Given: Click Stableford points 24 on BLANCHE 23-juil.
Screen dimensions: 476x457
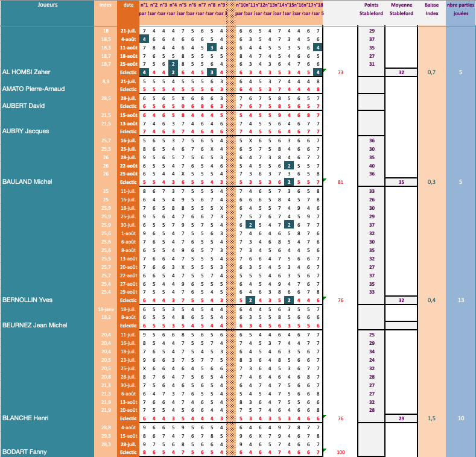Looking at the screenshot, I should point(372,360).
